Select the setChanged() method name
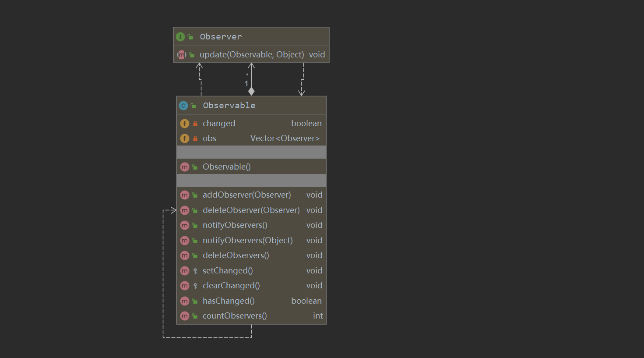 (x=228, y=271)
